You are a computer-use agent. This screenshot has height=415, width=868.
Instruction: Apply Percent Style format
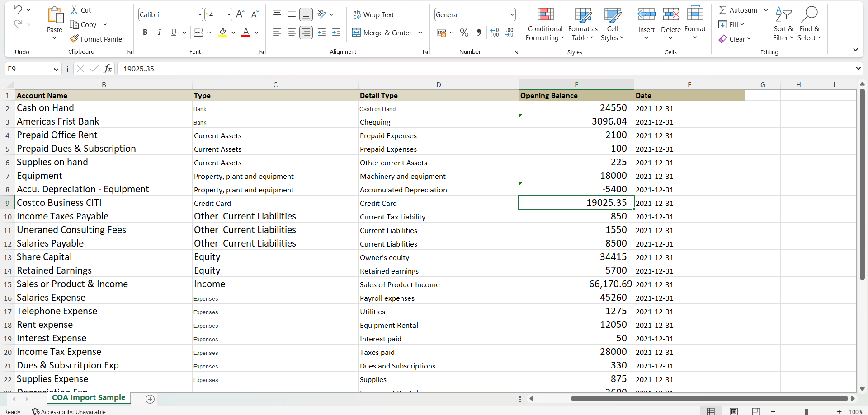[x=464, y=33]
